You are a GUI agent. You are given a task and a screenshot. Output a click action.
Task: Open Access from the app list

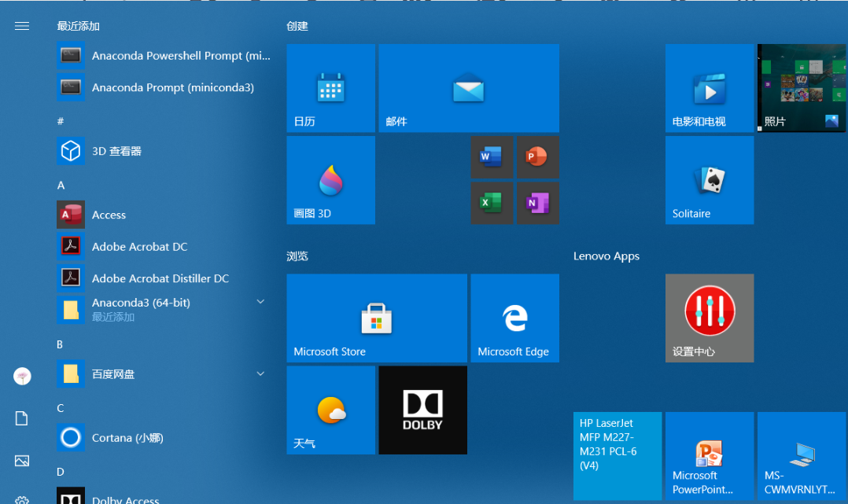tap(164, 215)
